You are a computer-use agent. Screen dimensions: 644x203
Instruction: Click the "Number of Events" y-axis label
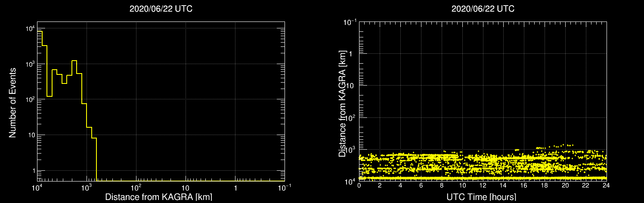point(13,102)
